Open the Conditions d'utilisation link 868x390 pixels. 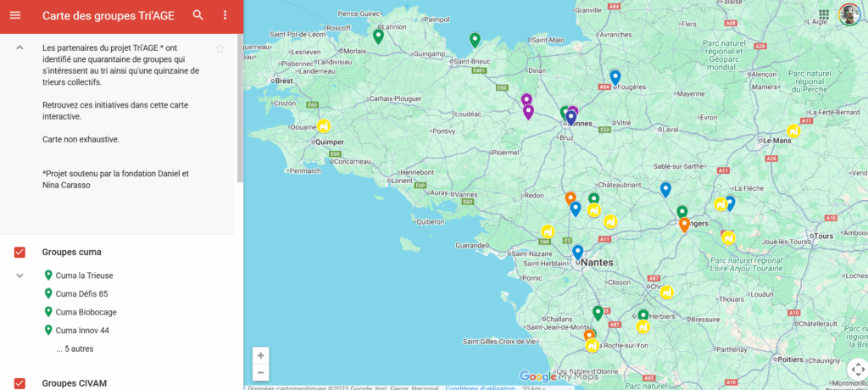click(x=479, y=387)
